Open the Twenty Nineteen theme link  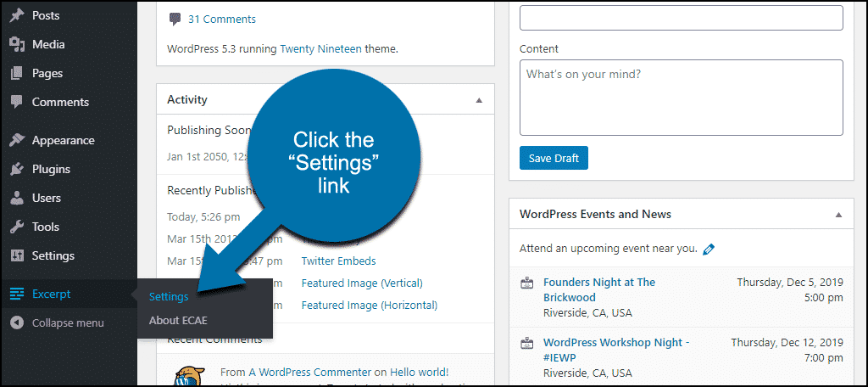pyautogui.click(x=320, y=48)
